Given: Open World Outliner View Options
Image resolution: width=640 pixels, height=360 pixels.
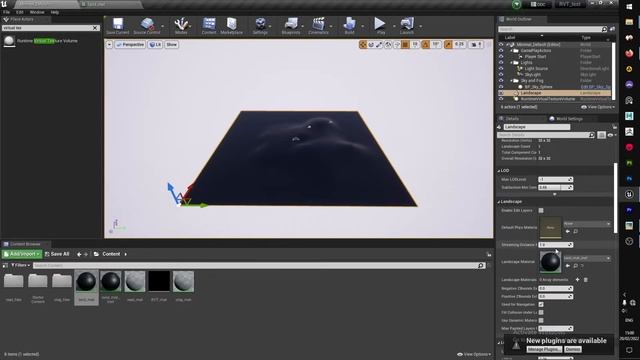Looking at the screenshot, I should (x=598, y=107).
